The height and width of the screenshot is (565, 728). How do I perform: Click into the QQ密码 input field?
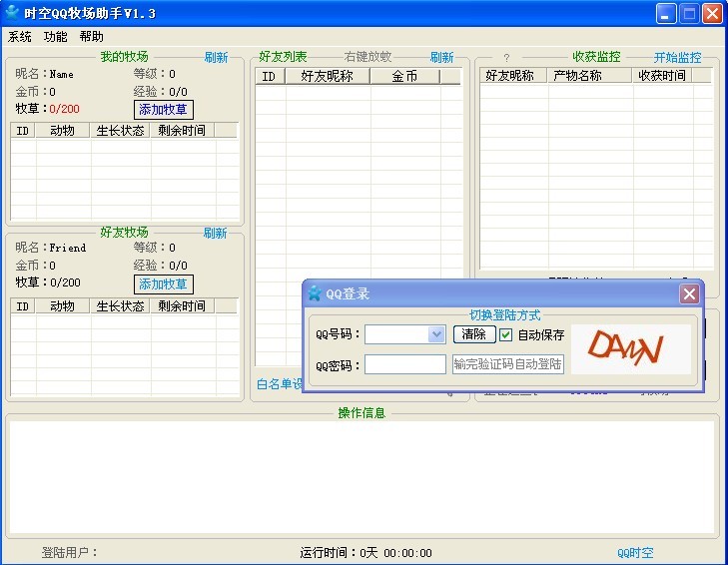(x=404, y=364)
